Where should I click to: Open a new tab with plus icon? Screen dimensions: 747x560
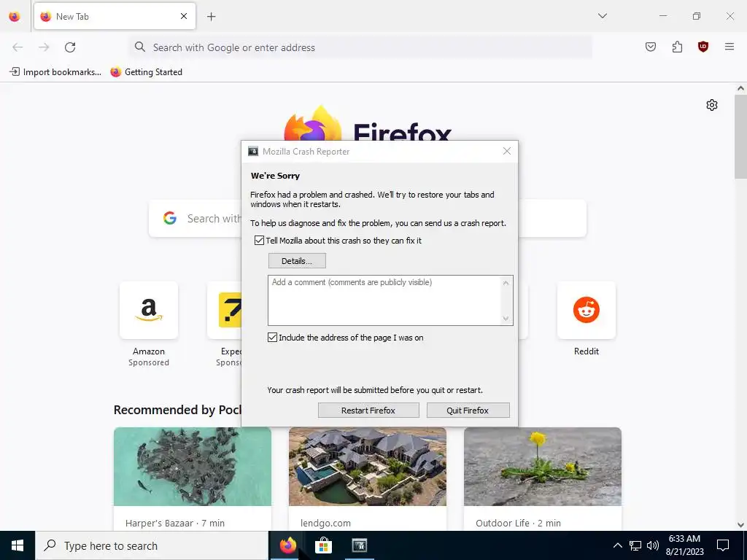point(211,16)
